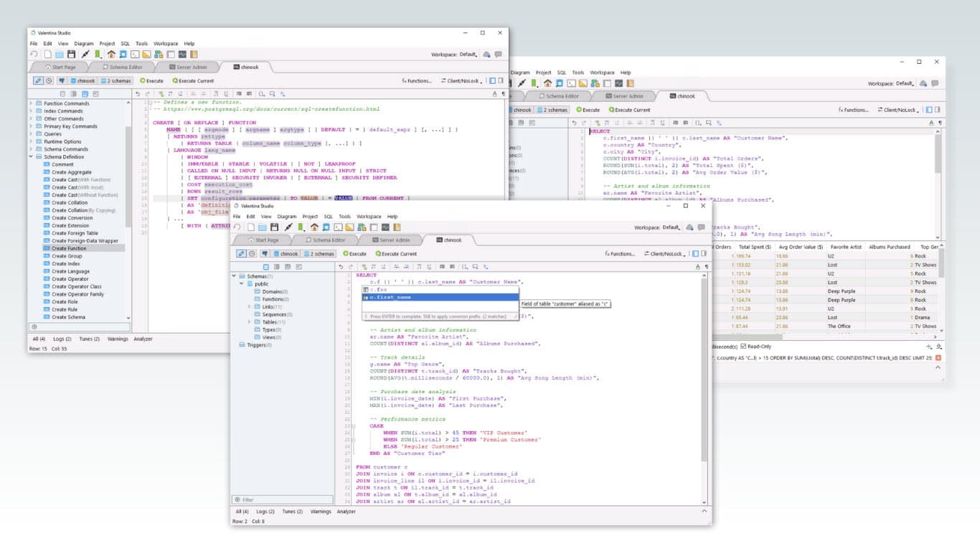Image resolution: width=980 pixels, height=551 pixels.
Task: Open Start Page using the home toolbar icon
Action: point(315,227)
